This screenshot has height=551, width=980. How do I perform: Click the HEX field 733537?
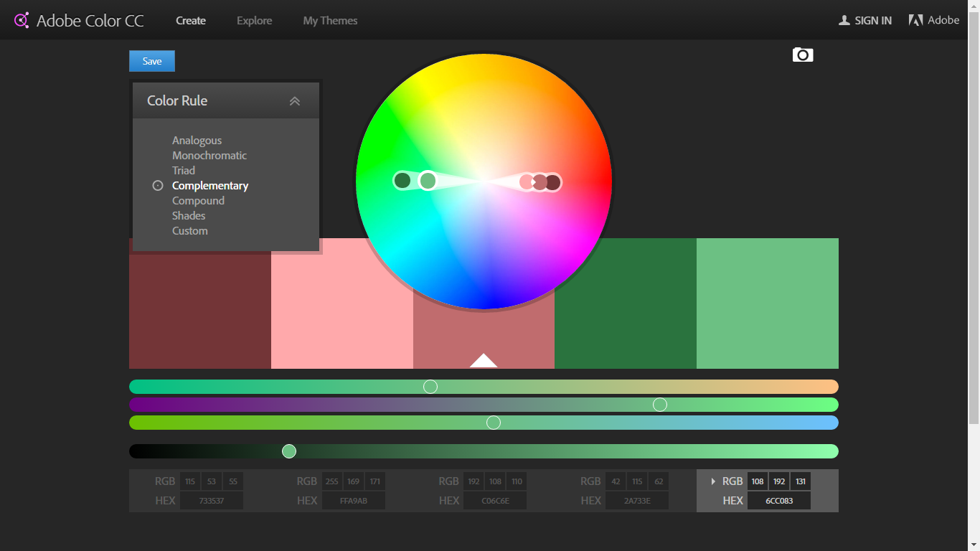click(212, 501)
